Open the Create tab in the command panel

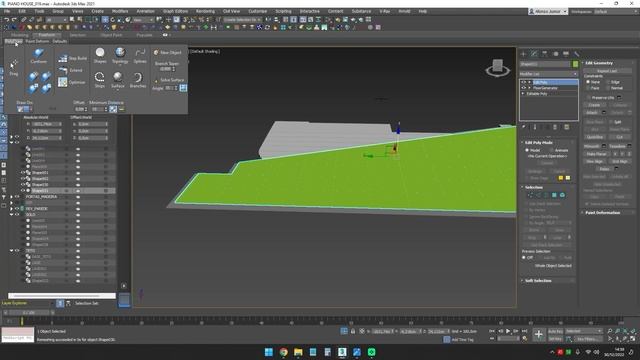click(x=524, y=53)
